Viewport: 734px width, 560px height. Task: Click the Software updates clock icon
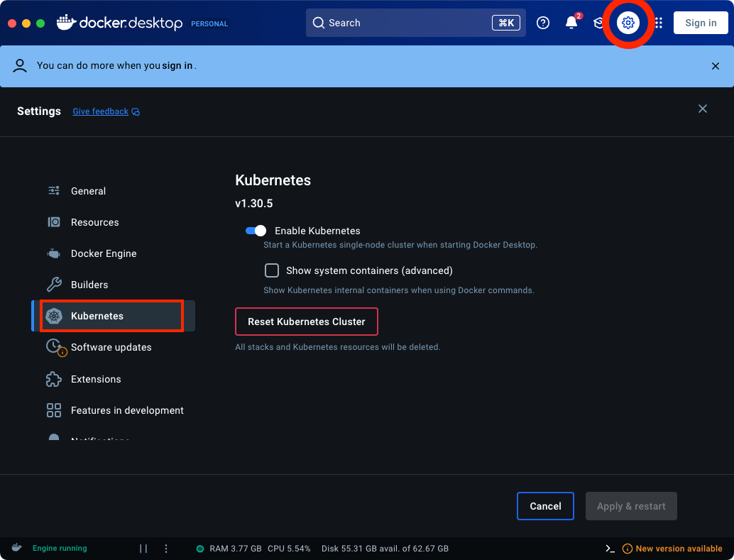(x=55, y=347)
